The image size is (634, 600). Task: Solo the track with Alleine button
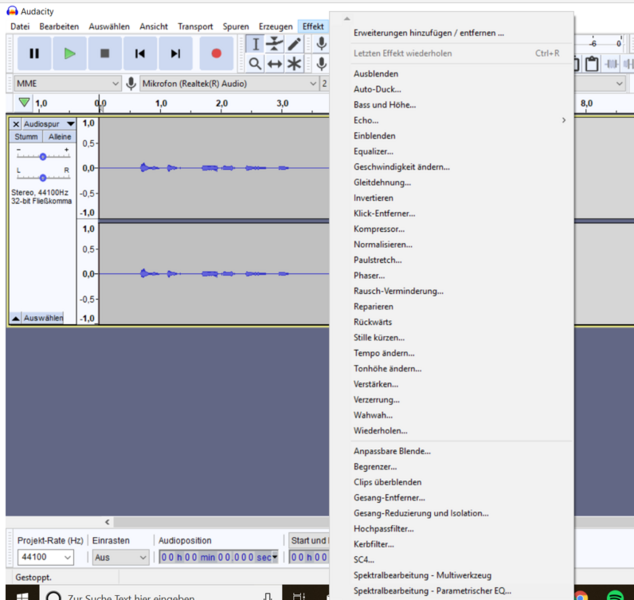pyautogui.click(x=60, y=137)
